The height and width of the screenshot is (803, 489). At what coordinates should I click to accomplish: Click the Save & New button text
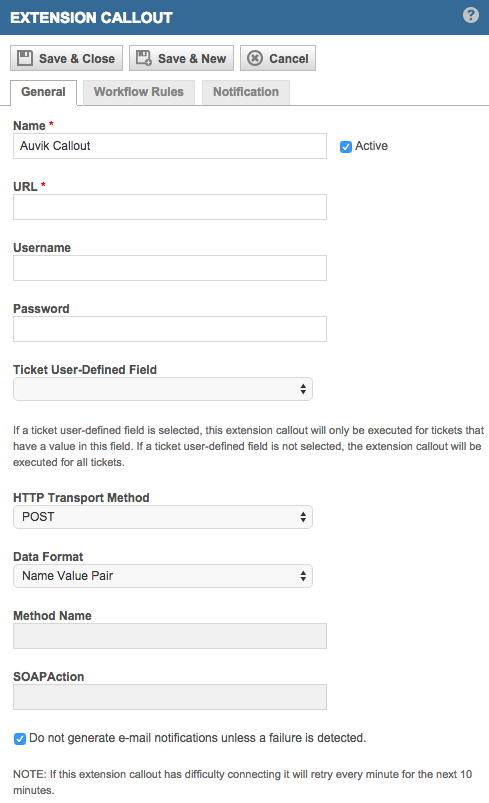(x=192, y=58)
